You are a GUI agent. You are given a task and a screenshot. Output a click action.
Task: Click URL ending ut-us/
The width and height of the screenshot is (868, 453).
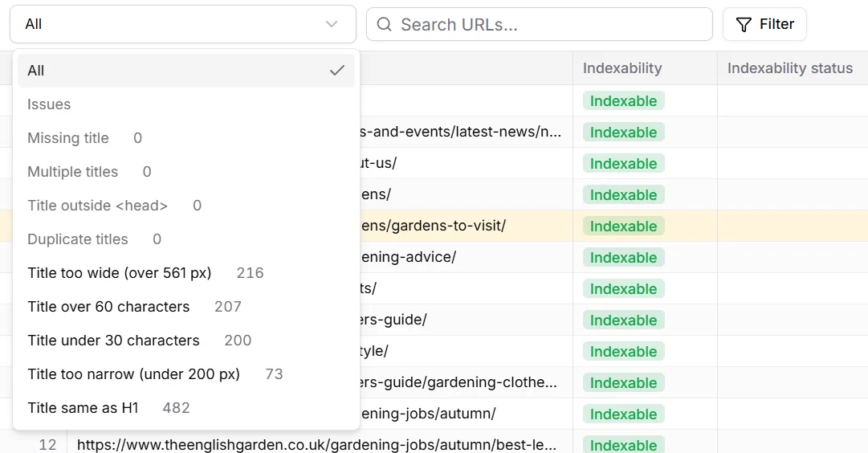379,163
